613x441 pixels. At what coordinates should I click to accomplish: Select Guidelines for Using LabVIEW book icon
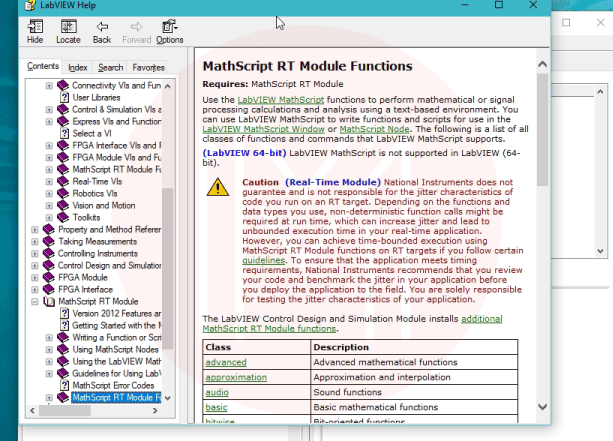[63, 374]
